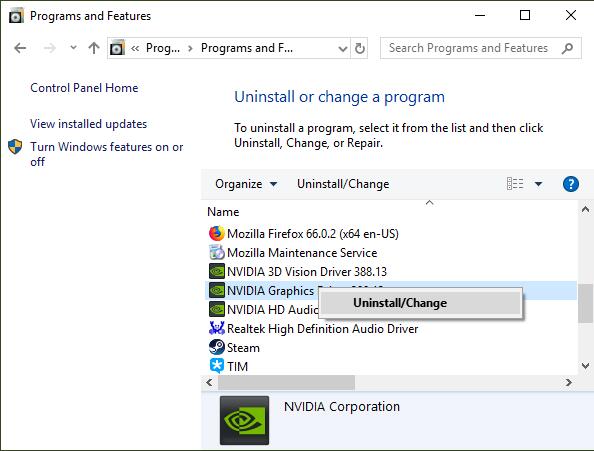Open help with the question mark icon
Viewport: 594px width, 451px height.
coord(571,184)
